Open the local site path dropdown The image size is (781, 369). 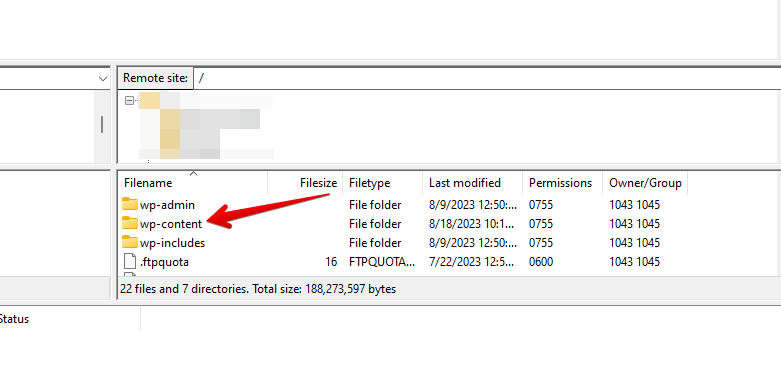pyautogui.click(x=103, y=79)
